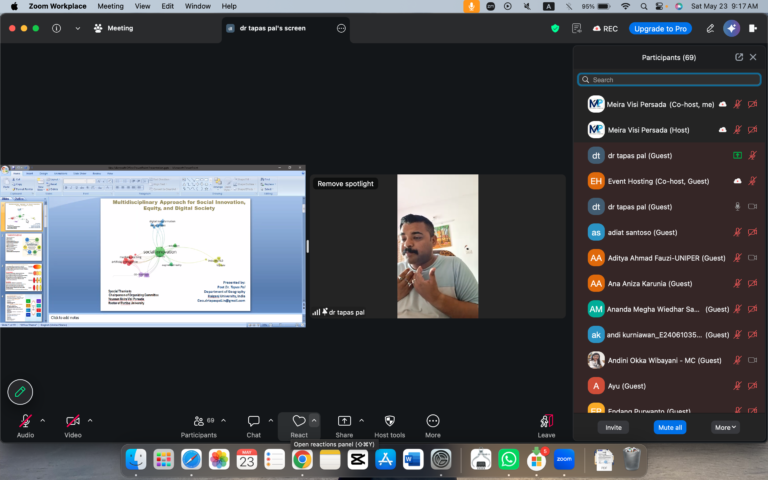
Task: Open the More dropdown in Participants panel
Action: (725, 427)
